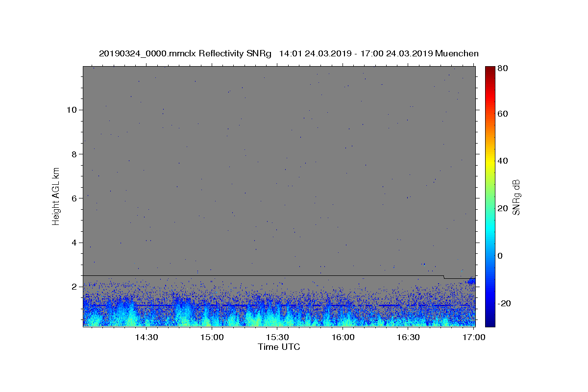Screen dimensions: 588x392
Task: Click the 15:30 time axis label
Action: pos(277,337)
